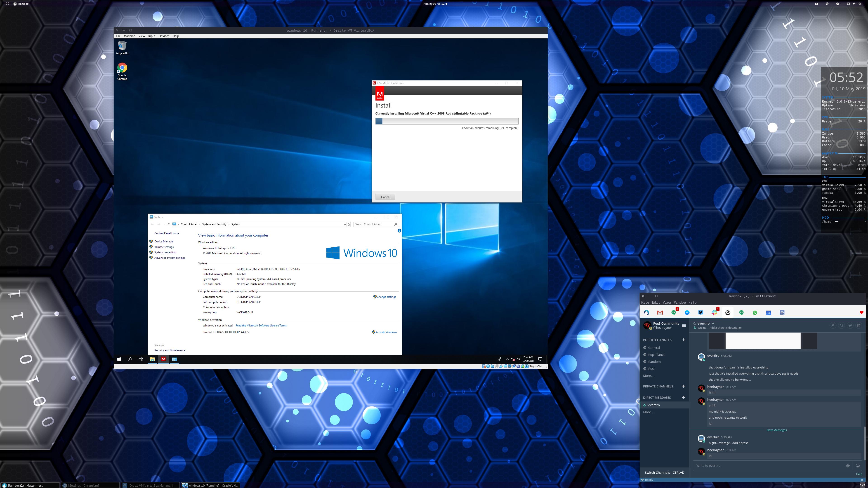Open the Gmail service tab in Rambox
Screen dimensions: 868x488
pos(660,312)
